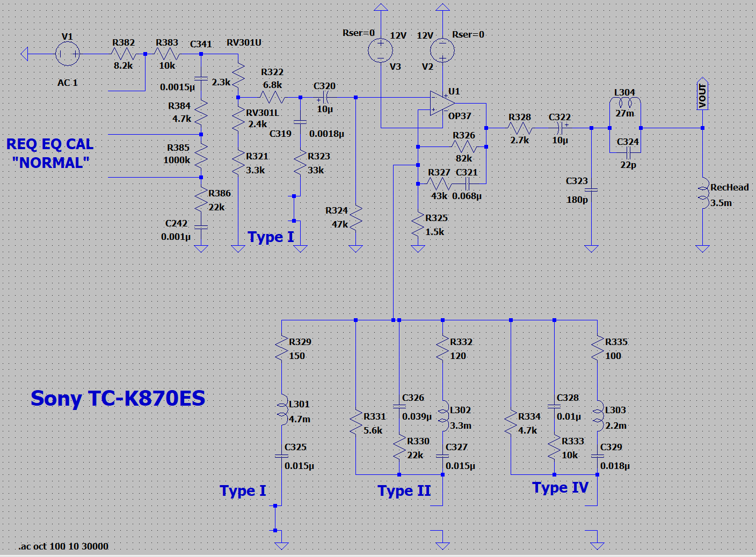
Task: Click the REQ EQ CAL "NORMAL" annotation
Action: pos(50,153)
